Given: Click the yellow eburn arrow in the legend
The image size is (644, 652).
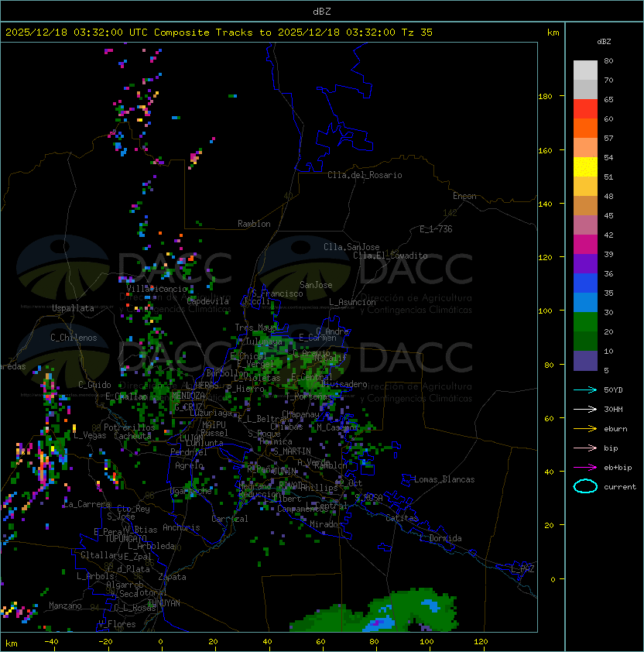Looking at the screenshot, I should [585, 429].
